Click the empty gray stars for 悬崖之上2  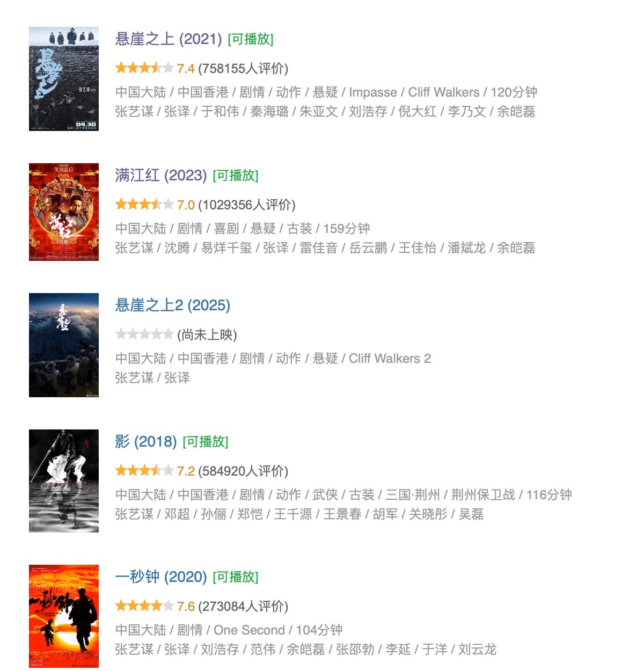tap(144, 334)
